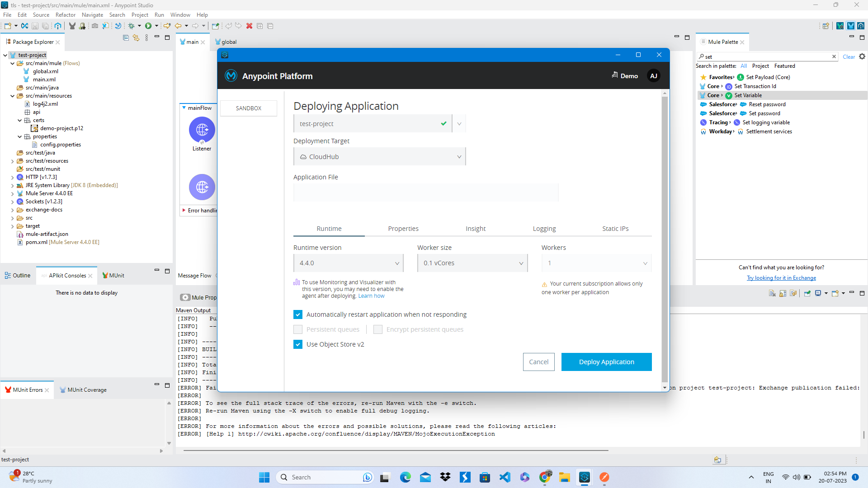
Task: Click the Deploy Application button
Action: click(607, 362)
